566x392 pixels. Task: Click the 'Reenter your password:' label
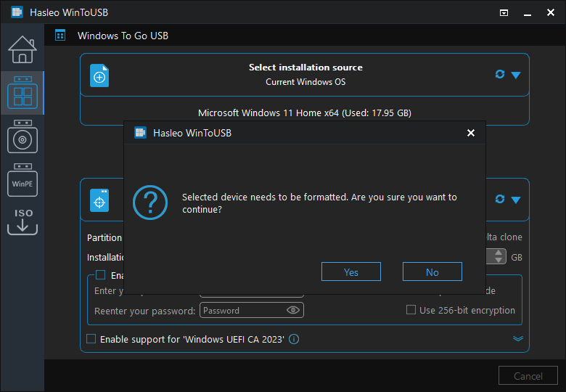(144, 311)
